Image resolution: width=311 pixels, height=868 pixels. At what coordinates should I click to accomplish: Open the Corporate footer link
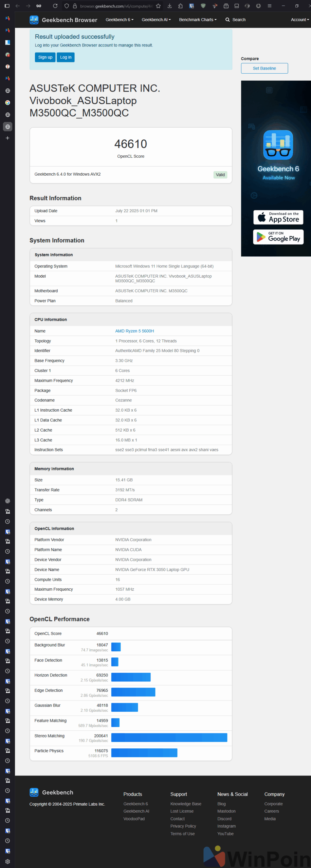click(273, 804)
